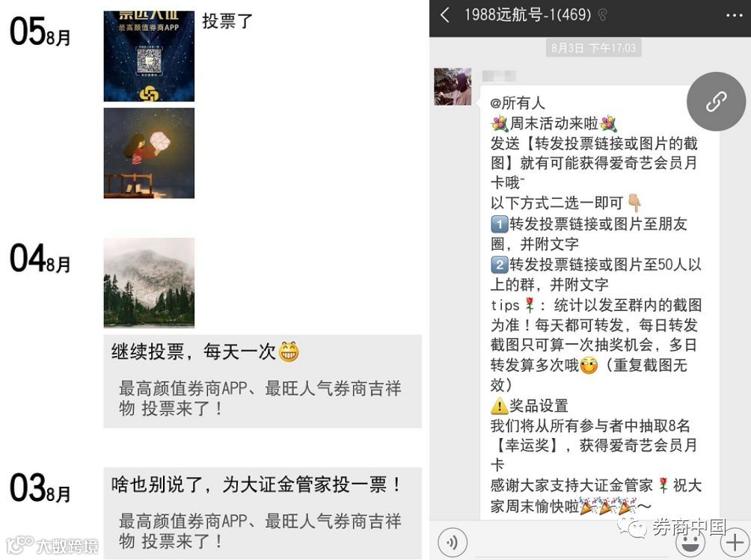
Task: Tap the 1988远航号-1(469) group title
Action: coord(528,15)
